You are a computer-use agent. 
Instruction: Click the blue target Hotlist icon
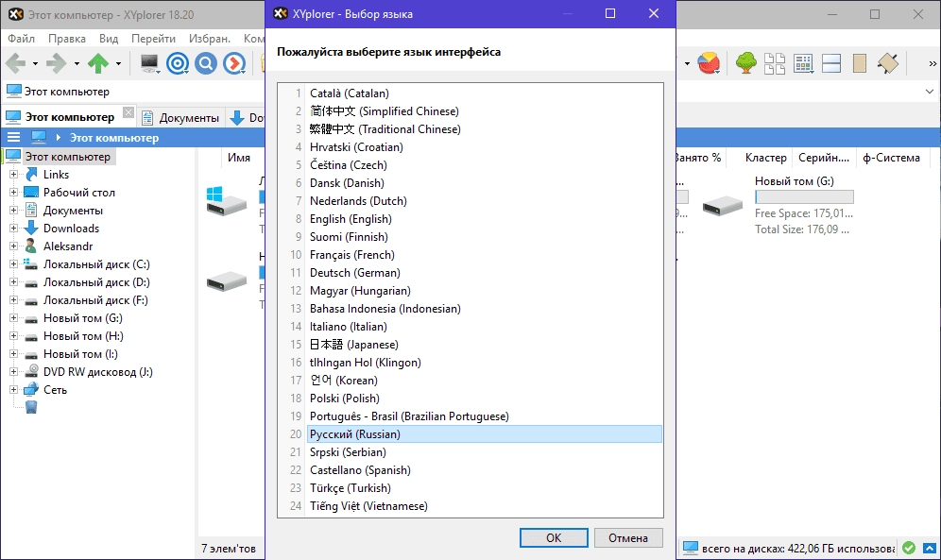(x=178, y=63)
